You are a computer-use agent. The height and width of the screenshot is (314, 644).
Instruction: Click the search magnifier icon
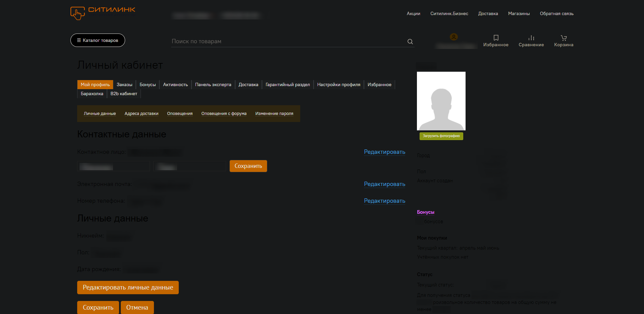(410, 41)
